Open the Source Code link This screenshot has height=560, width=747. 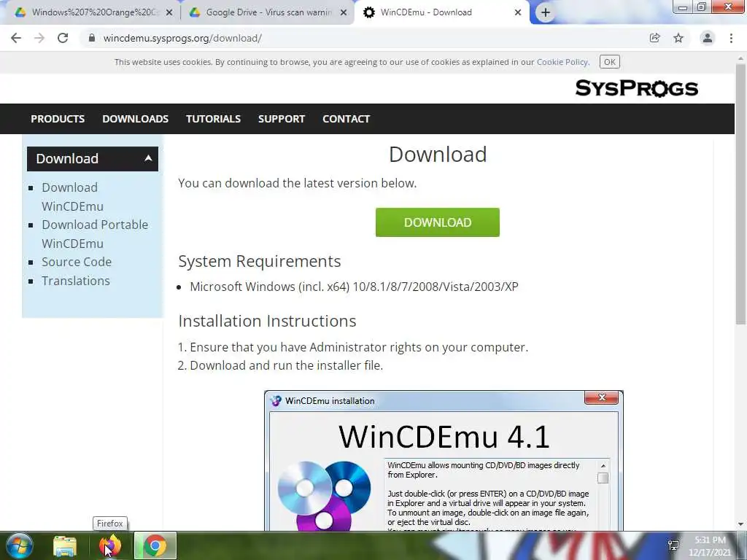76,262
